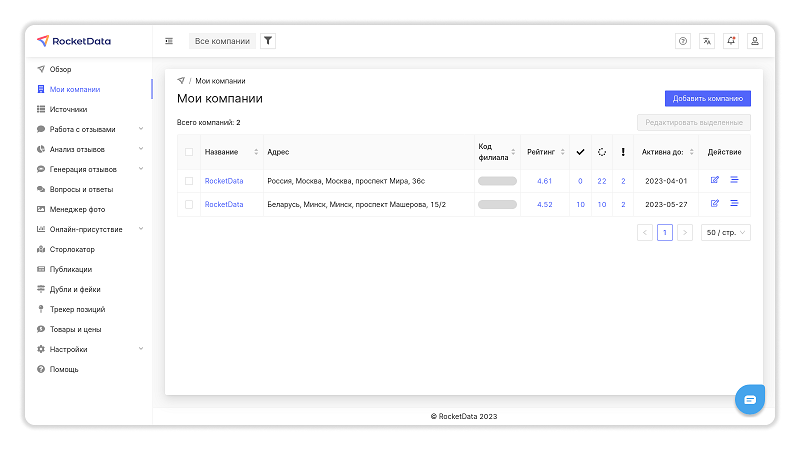Image resolution: width=800 pixels, height=450 pixels.
Task: Open the help question mark icon
Action: [683, 41]
